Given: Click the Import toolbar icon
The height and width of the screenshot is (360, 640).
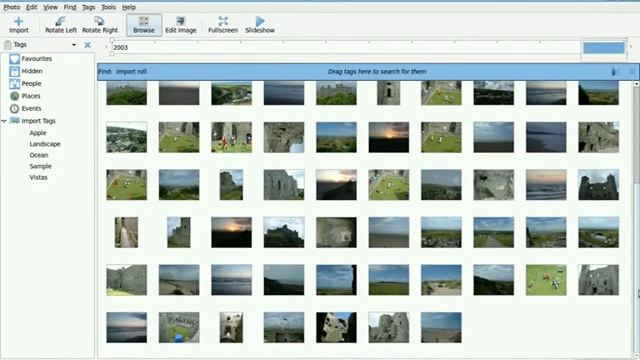Looking at the screenshot, I should pyautogui.click(x=18, y=25).
